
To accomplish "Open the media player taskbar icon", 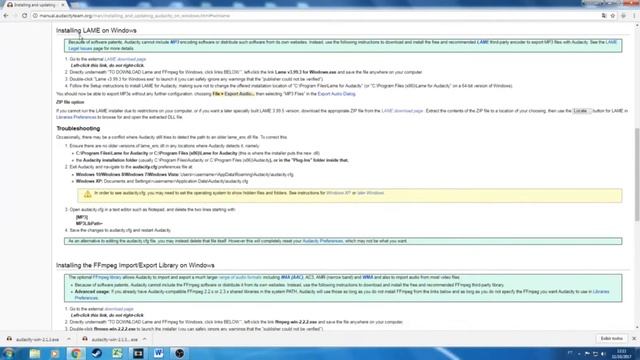I will (x=55, y=353).
